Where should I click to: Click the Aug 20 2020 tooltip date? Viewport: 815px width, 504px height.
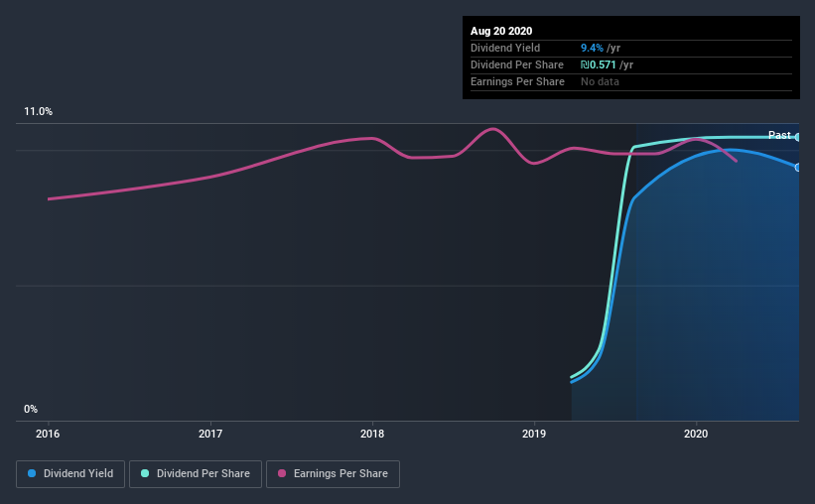pyautogui.click(x=501, y=31)
